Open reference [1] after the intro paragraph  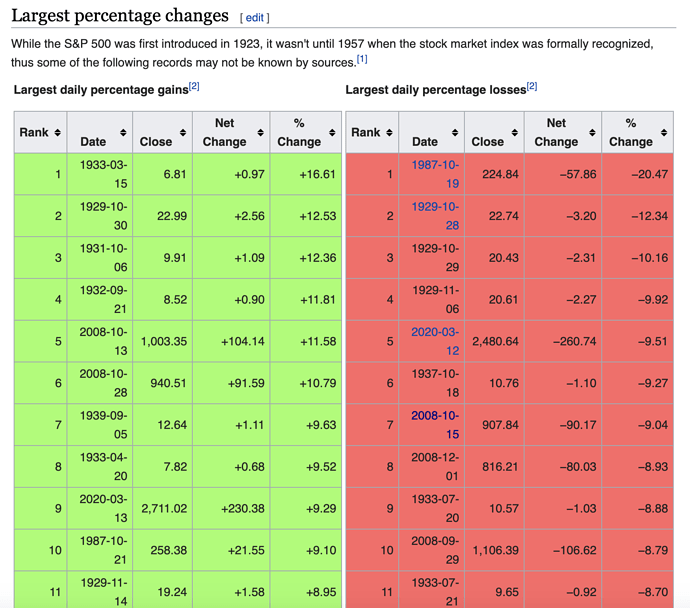[362, 59]
